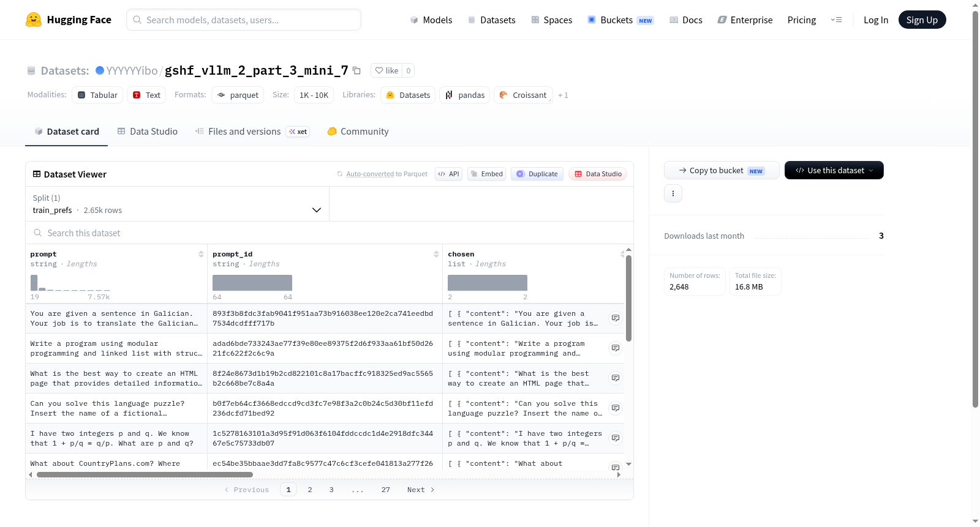The height and width of the screenshot is (527, 980).
Task: Open Spaces in top navigation
Action: [552, 20]
